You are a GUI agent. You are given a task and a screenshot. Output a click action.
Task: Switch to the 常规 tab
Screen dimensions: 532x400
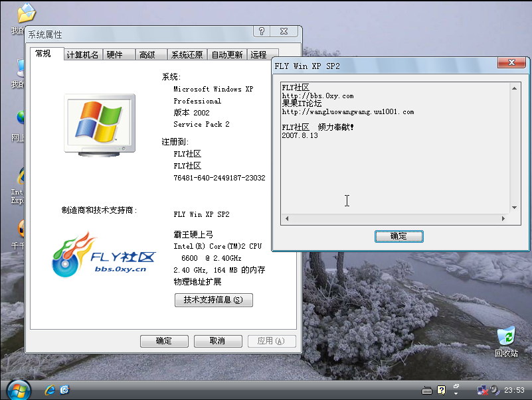point(46,54)
